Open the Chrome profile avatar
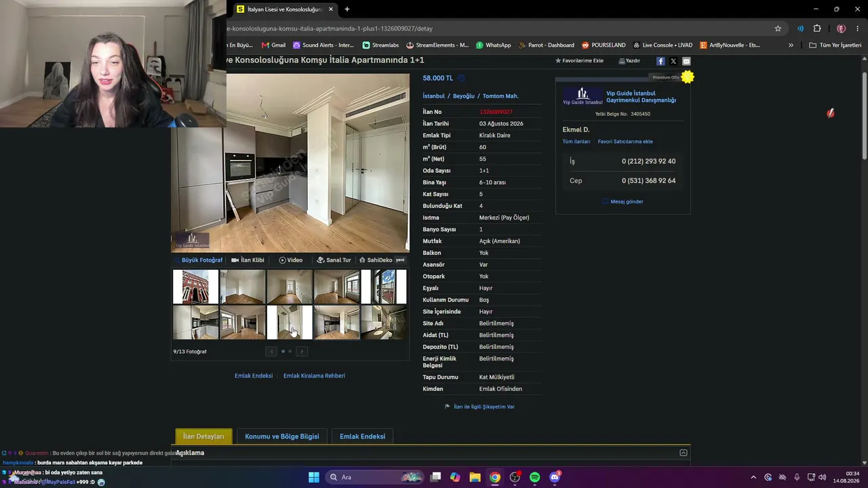 click(841, 28)
